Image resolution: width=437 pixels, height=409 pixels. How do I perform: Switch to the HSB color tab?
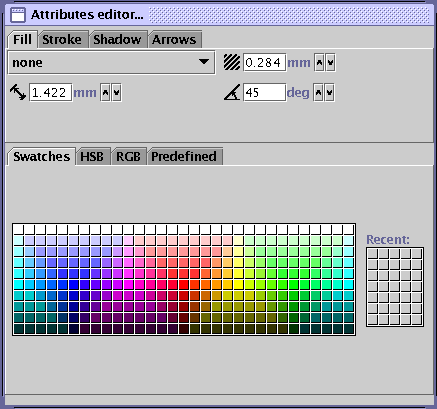click(93, 156)
